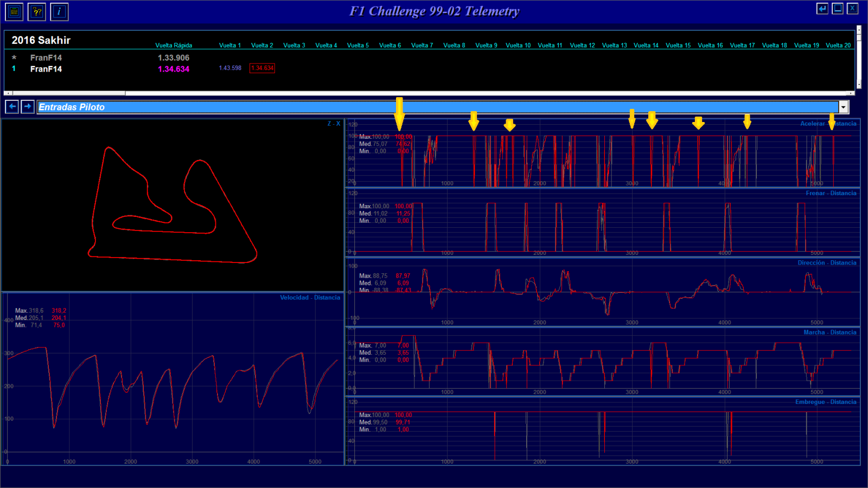Go to next view with right arrow button
This screenshot has height=488, width=868.
(x=28, y=107)
